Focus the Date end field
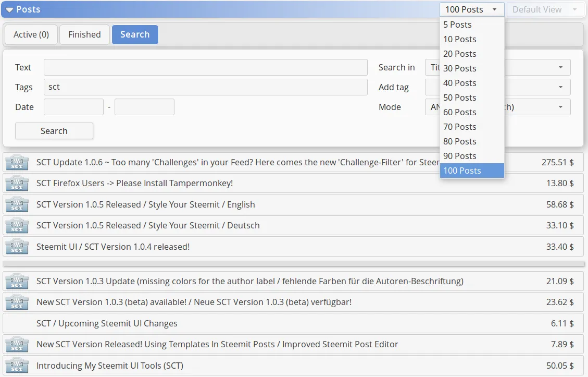Screen dimensions: 588x377 click(144, 107)
